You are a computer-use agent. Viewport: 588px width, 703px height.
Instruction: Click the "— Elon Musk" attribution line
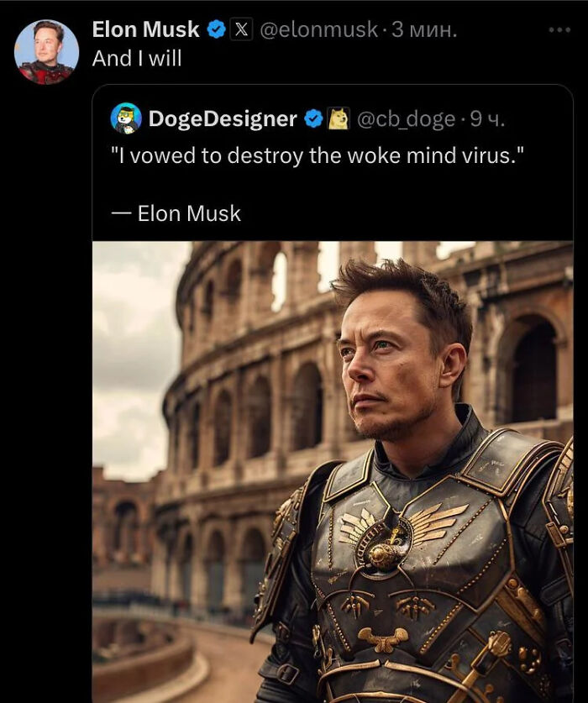click(x=176, y=213)
